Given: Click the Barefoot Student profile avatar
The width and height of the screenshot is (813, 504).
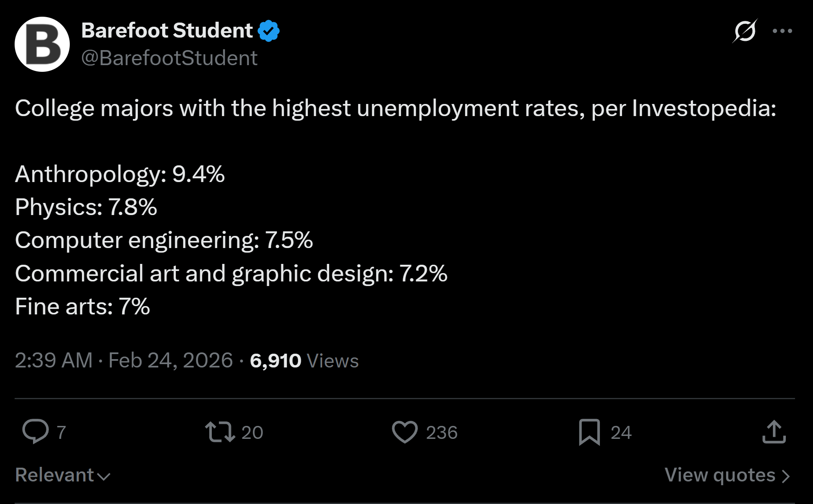Looking at the screenshot, I should (42, 44).
